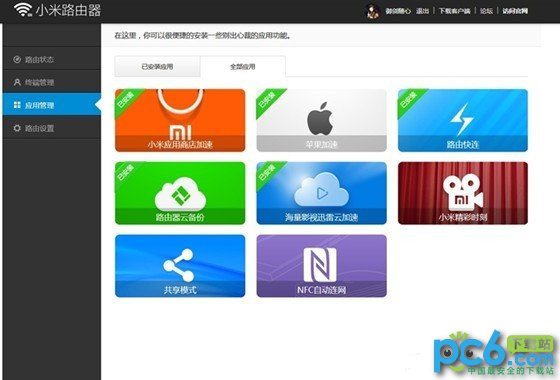The height and width of the screenshot is (380, 560).
Task: Open the 路由器云备份 cloud tile
Action: pos(180,193)
